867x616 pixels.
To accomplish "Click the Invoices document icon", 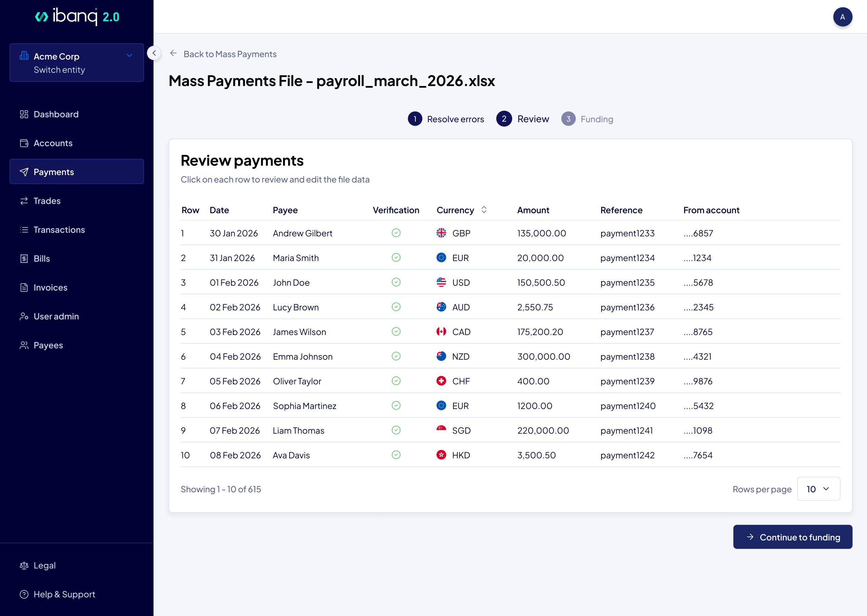I will point(24,287).
